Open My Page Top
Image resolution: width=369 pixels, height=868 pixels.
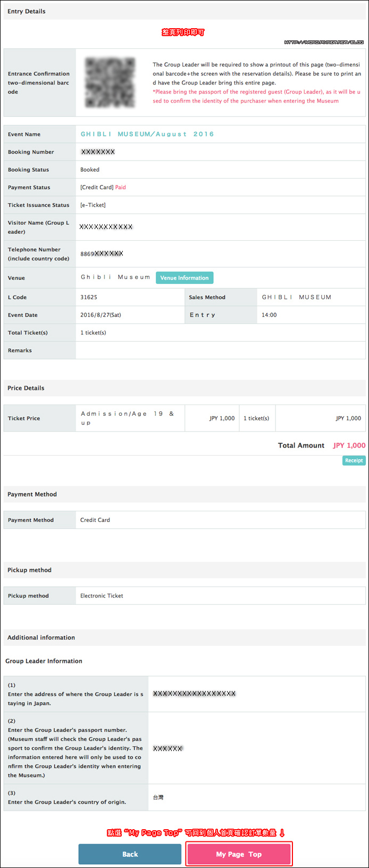point(239,854)
